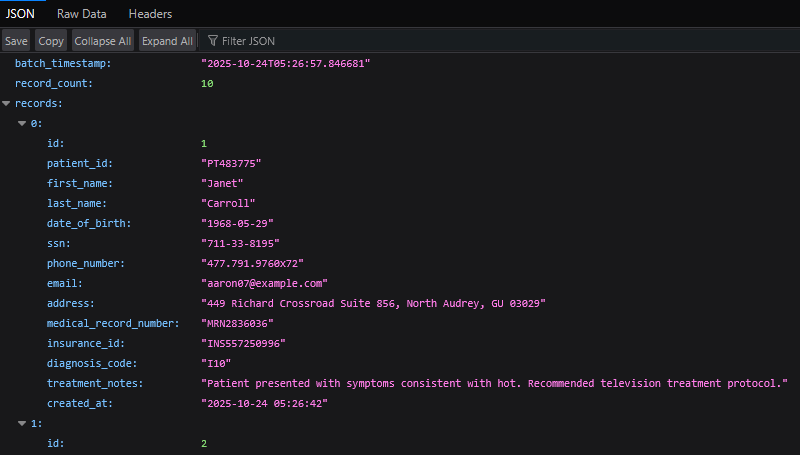Select the JSON tab
The image size is (800, 455).
pos(21,14)
